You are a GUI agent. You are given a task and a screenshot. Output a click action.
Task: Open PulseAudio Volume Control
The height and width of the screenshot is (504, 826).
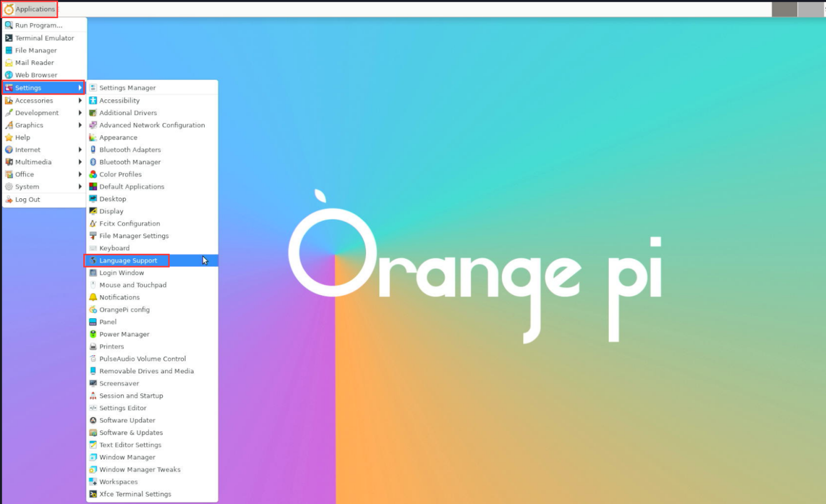click(152, 359)
